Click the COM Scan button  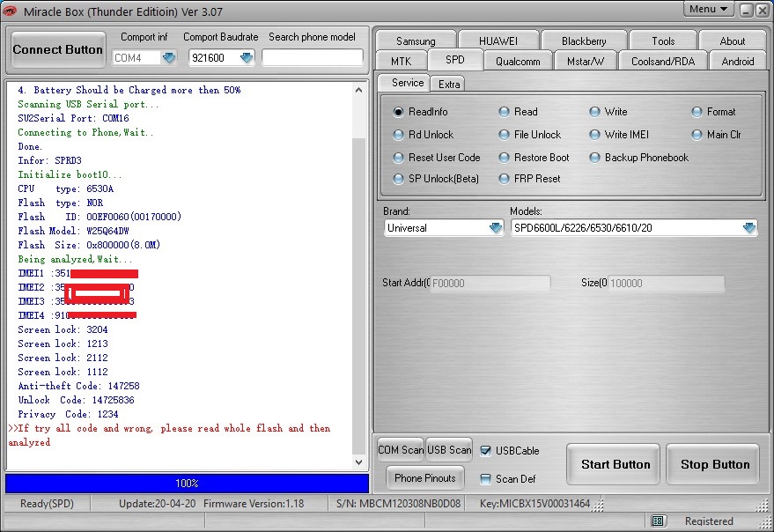click(x=401, y=450)
